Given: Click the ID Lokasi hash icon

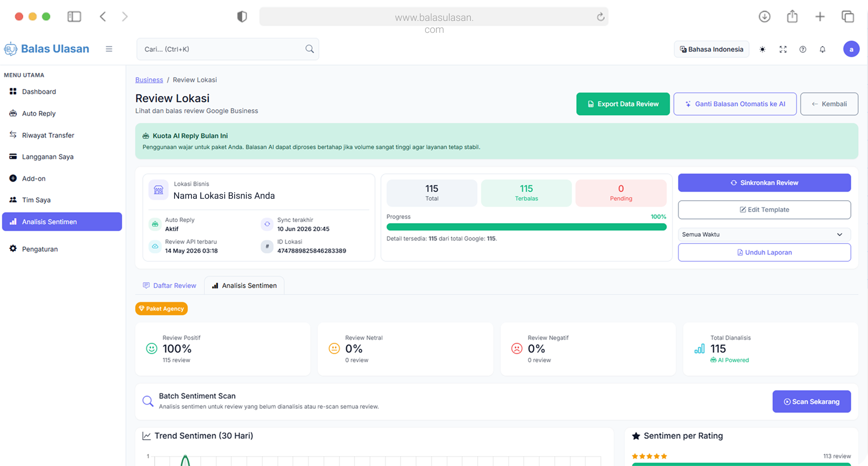Looking at the screenshot, I should click(267, 246).
